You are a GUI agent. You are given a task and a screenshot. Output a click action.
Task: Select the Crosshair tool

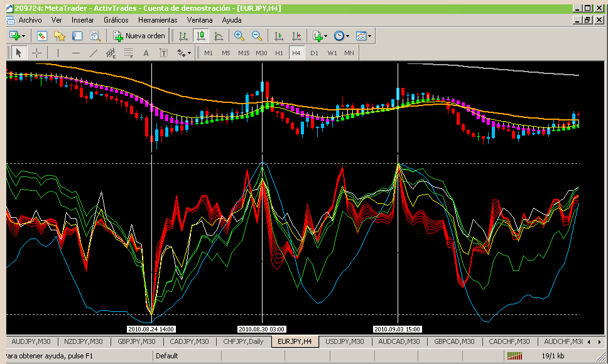36,53
